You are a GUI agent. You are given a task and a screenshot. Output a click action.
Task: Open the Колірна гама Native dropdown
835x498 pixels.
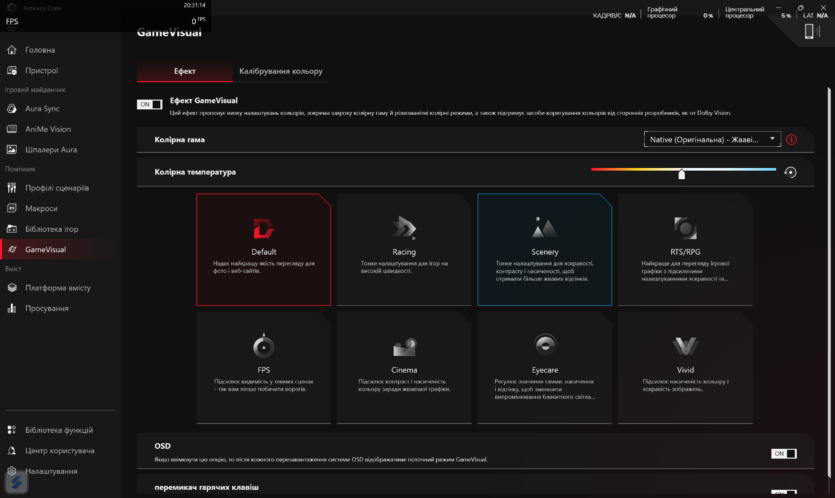coord(712,140)
